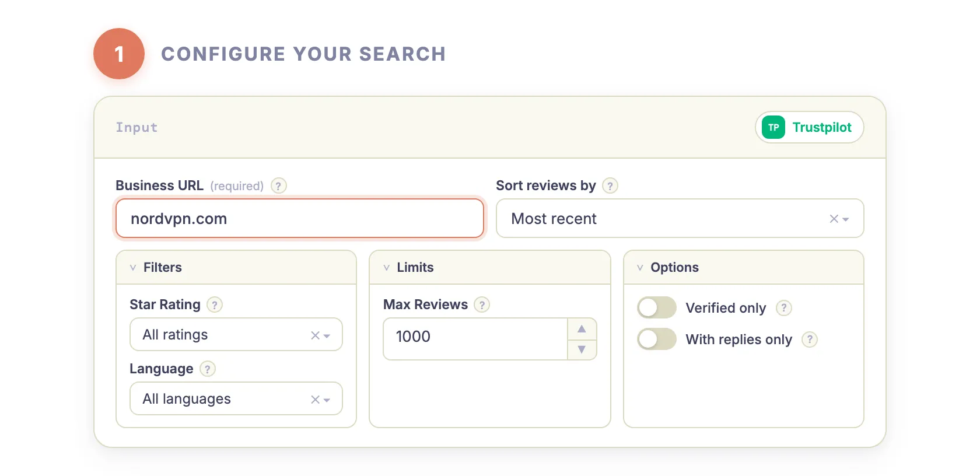Open the Language help tooltip
This screenshot has height=476, width=980.
208,369
